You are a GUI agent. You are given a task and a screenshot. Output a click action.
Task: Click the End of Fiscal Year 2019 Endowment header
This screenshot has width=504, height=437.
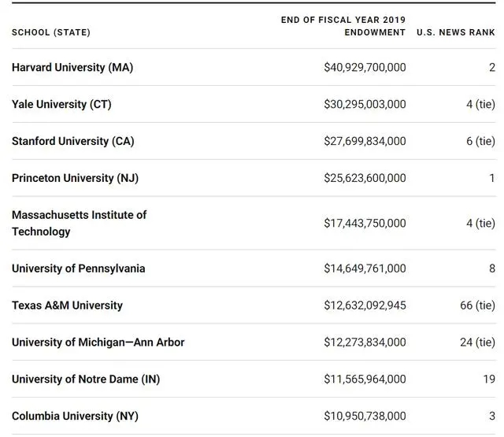(x=343, y=26)
